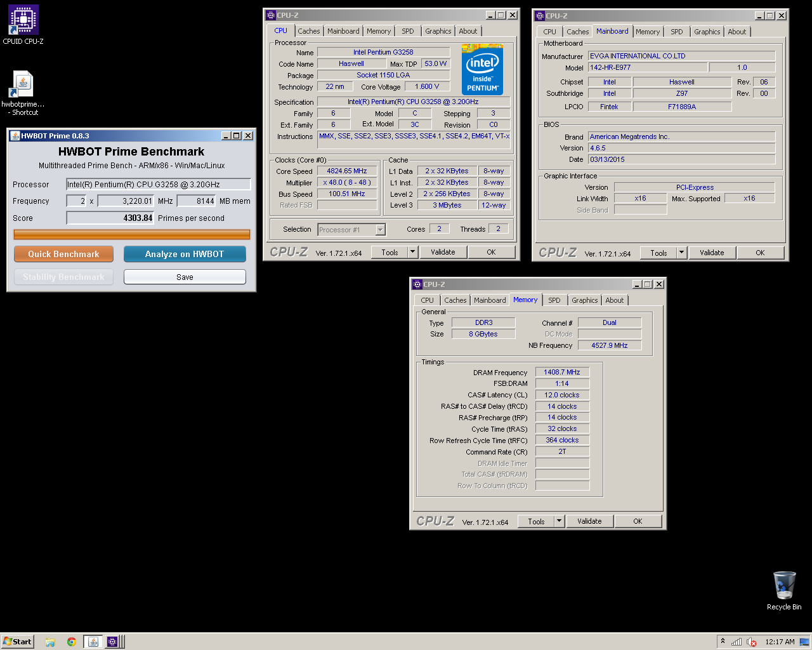
Task: Click Tools button in Memory window
Action: (x=536, y=521)
